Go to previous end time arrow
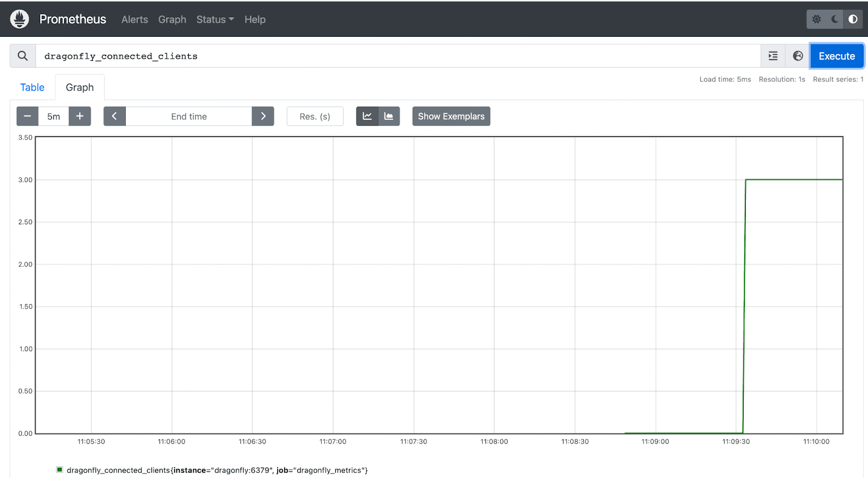The width and height of the screenshot is (868, 478). 114,116
